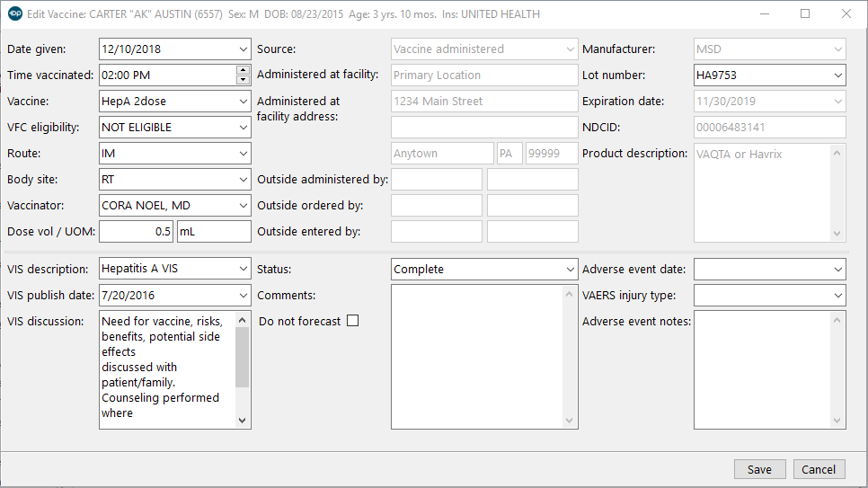
Task: Open Expiration date dropdown
Action: [838, 102]
